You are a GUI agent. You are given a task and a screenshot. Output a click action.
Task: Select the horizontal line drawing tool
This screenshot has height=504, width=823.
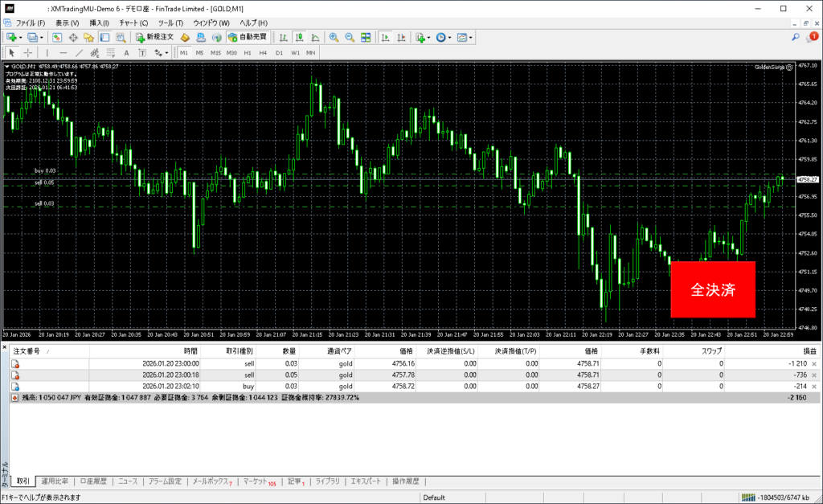click(63, 52)
